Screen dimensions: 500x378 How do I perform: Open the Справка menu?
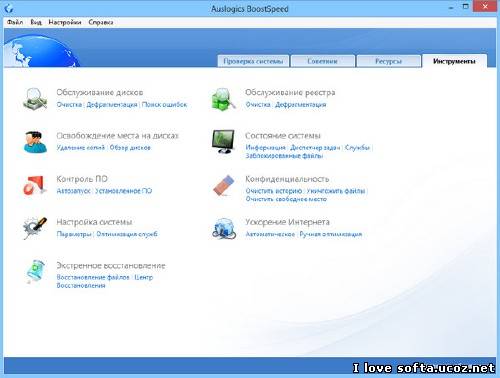pos(101,22)
